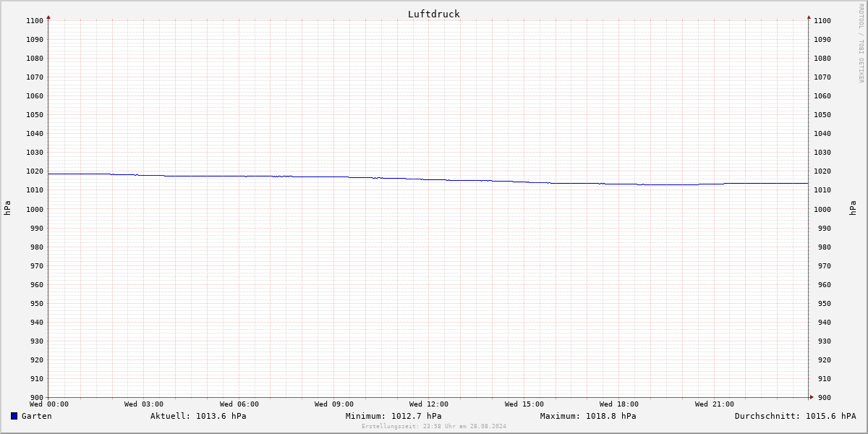Select the 'Durchschnitt: 1015.6 hPA' value
The image size is (868, 434).
click(x=795, y=416)
